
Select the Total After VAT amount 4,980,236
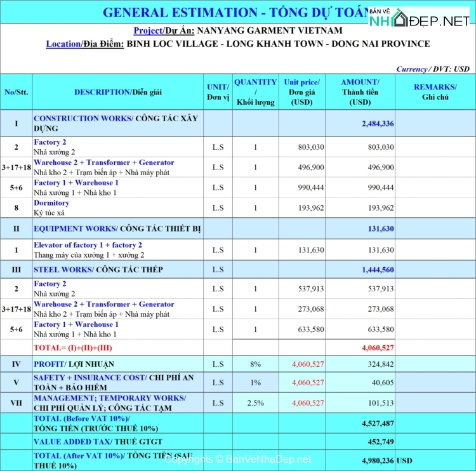click(360, 461)
